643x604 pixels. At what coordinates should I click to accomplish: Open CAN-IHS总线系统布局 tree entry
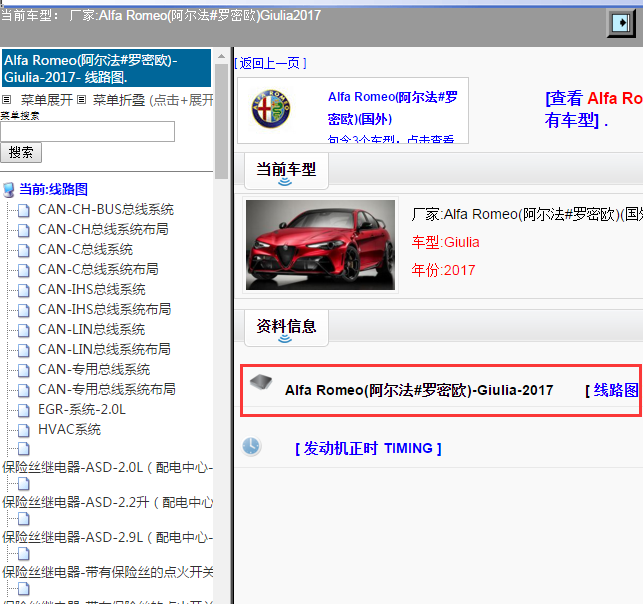[105, 310]
